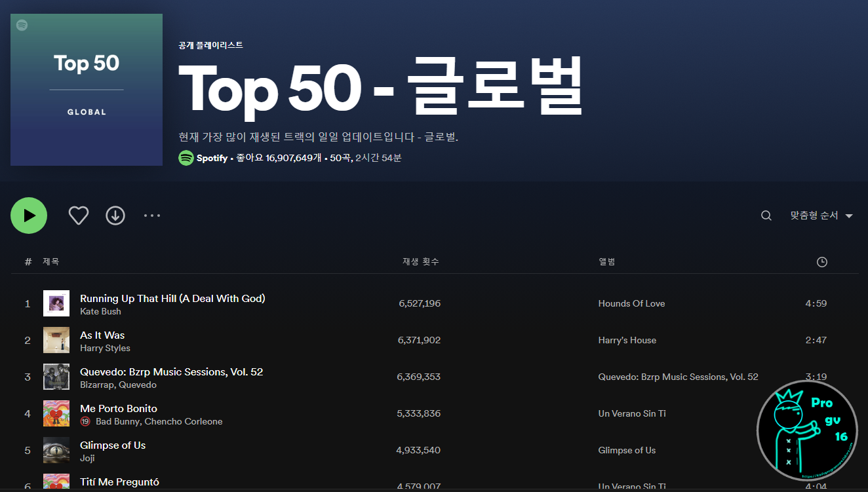The height and width of the screenshot is (492, 868).
Task: Click the 50곡, 2시간 54분 playlist length
Action: (366, 158)
